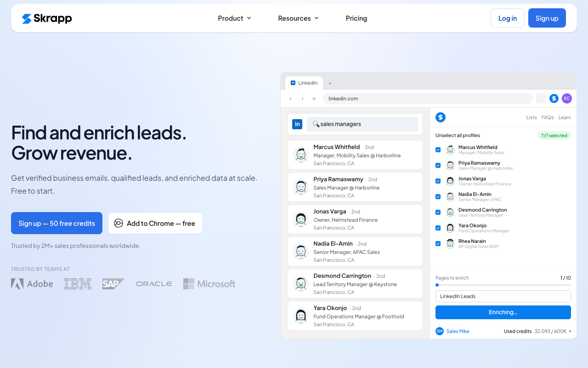Uncheck Nadia El-Amin in extension panel
This screenshot has width=588, height=368.
pos(438,196)
